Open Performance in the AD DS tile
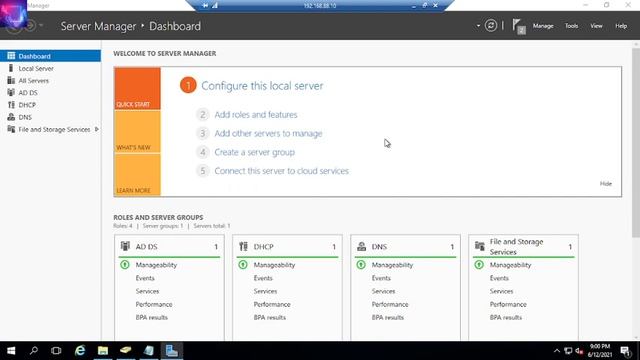 point(154,304)
